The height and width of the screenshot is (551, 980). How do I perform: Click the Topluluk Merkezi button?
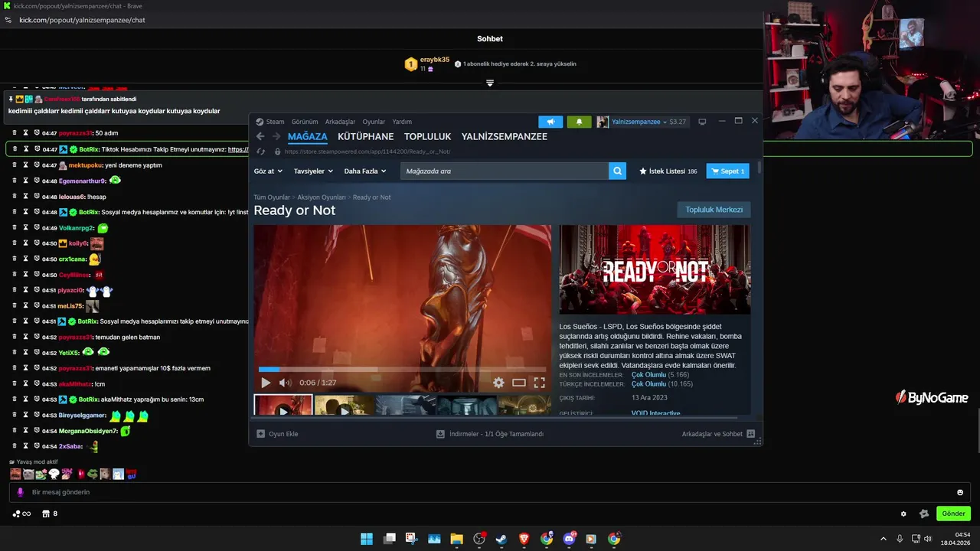tap(714, 210)
